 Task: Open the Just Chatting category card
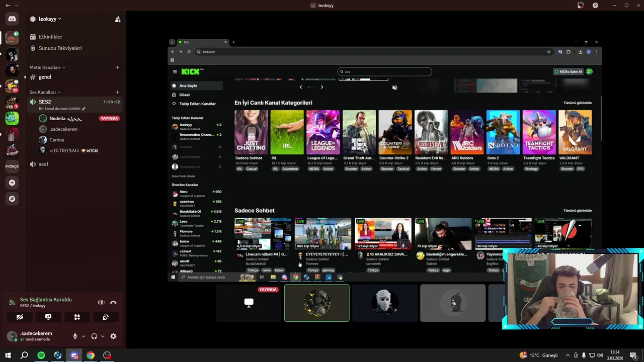click(251, 132)
